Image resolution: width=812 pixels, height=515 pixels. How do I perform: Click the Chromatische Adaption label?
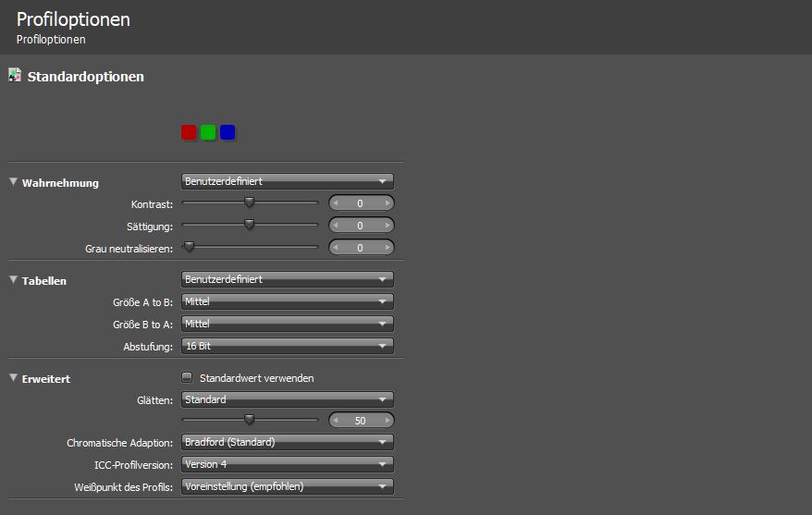click(x=119, y=443)
